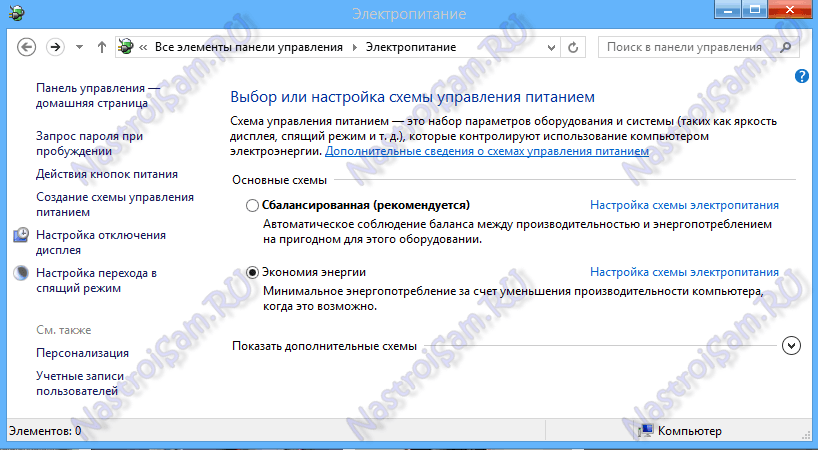
Task: Click the moon icon beside Настройка перехода в спящий режим
Action: tap(22, 273)
